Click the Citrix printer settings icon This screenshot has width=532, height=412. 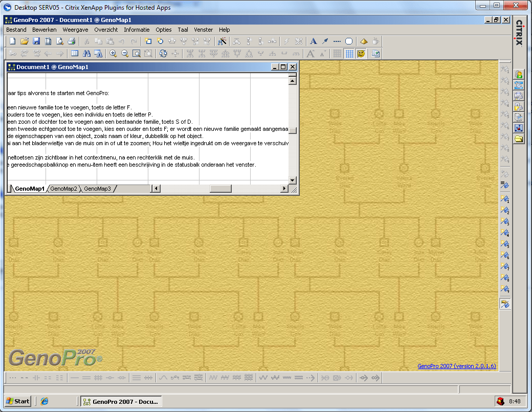coord(519,96)
